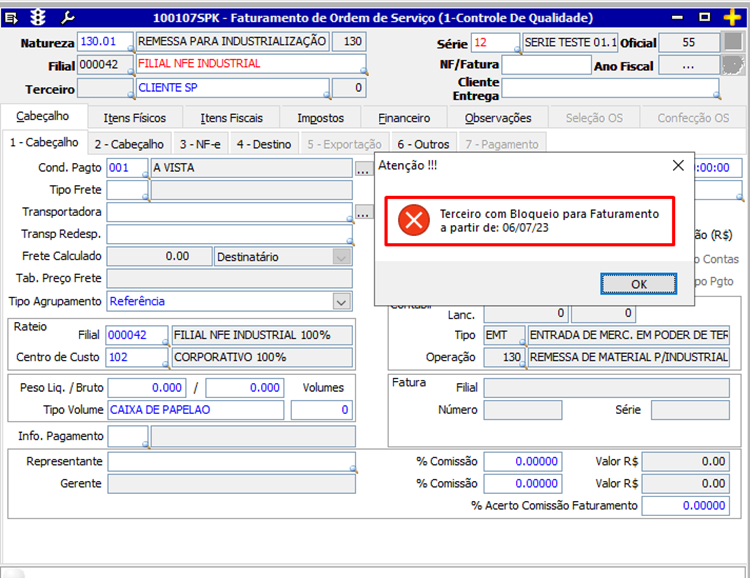750x578 pixels.
Task: Click the Natureza code field 130.01
Action: click(x=105, y=42)
